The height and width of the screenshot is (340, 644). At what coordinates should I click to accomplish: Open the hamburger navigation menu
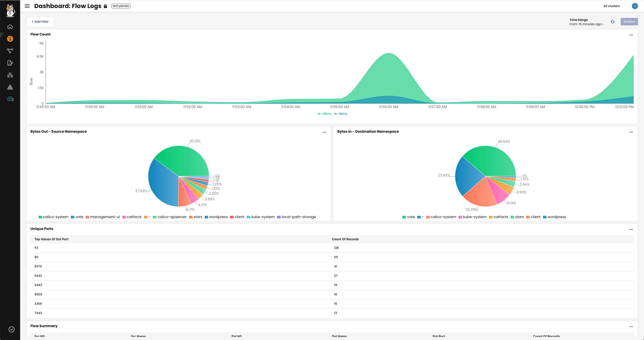coord(27,6)
